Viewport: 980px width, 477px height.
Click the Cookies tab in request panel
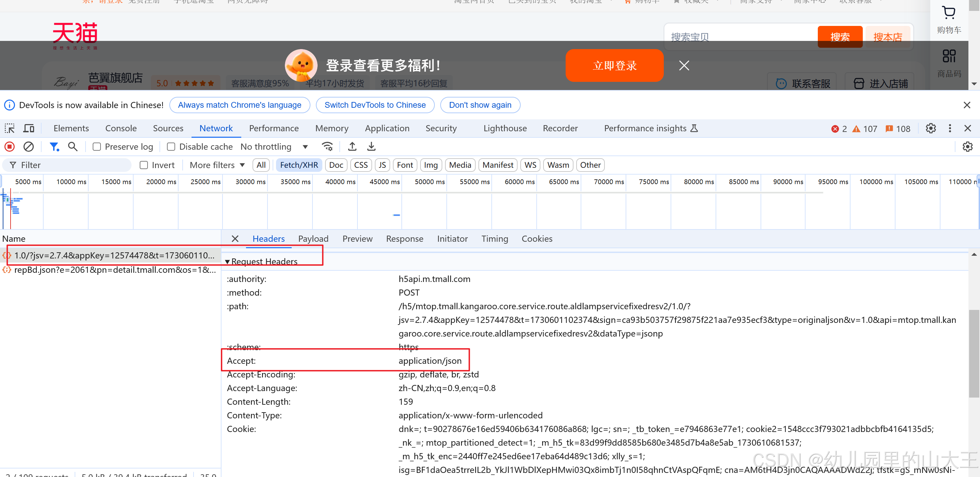(x=536, y=239)
